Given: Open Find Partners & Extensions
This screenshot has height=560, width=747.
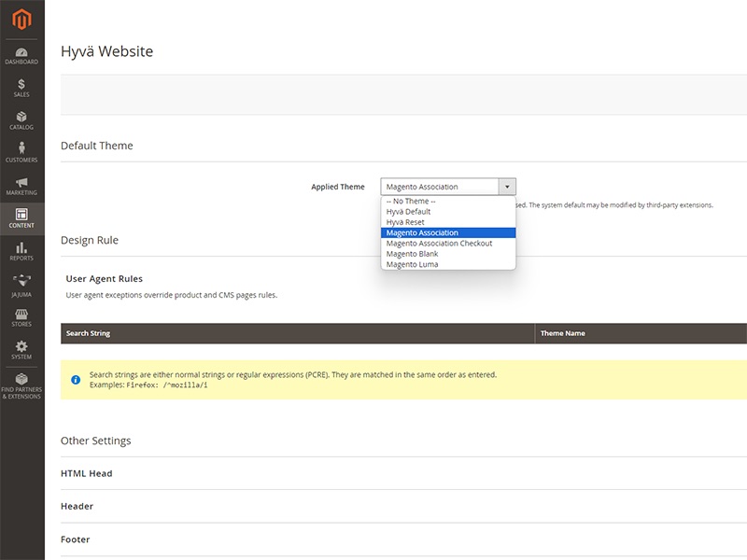Looking at the screenshot, I should (x=21, y=386).
